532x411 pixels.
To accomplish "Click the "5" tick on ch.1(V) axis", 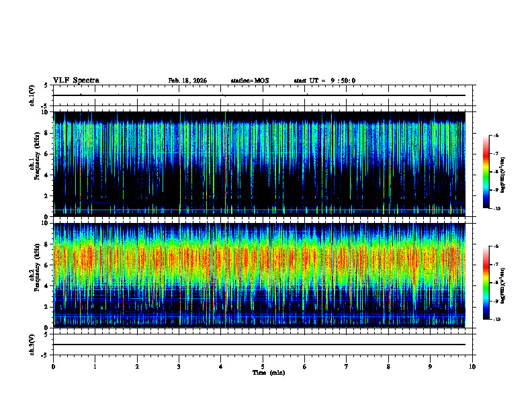I will point(46,86).
